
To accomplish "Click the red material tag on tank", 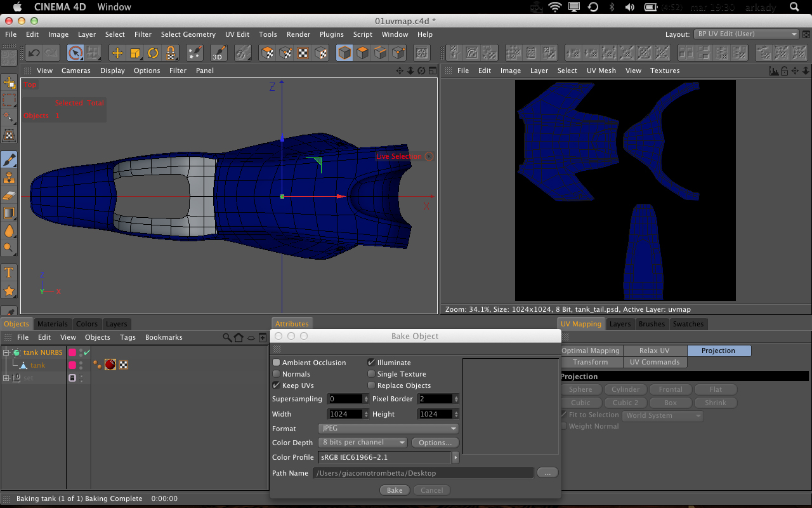I will coord(110,364).
